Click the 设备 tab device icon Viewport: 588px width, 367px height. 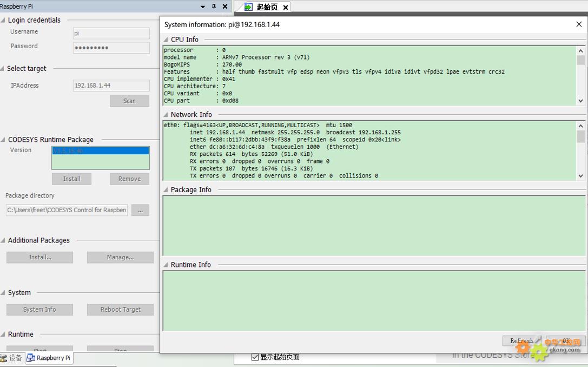[x=4, y=358]
